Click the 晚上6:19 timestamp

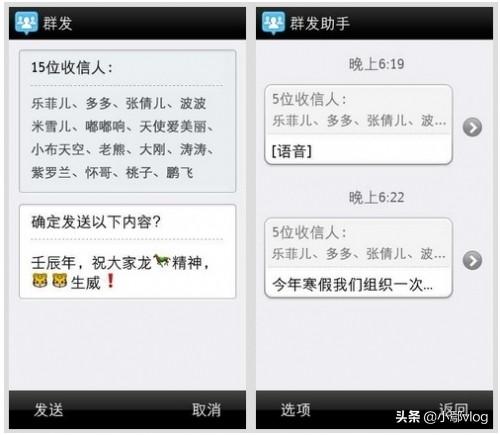pos(377,64)
